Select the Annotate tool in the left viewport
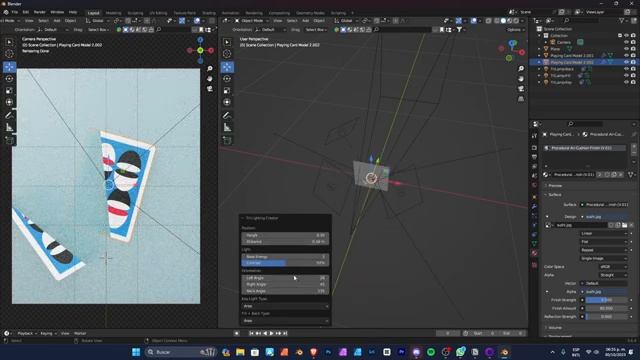Screen dimensions: 640x360 (9, 116)
